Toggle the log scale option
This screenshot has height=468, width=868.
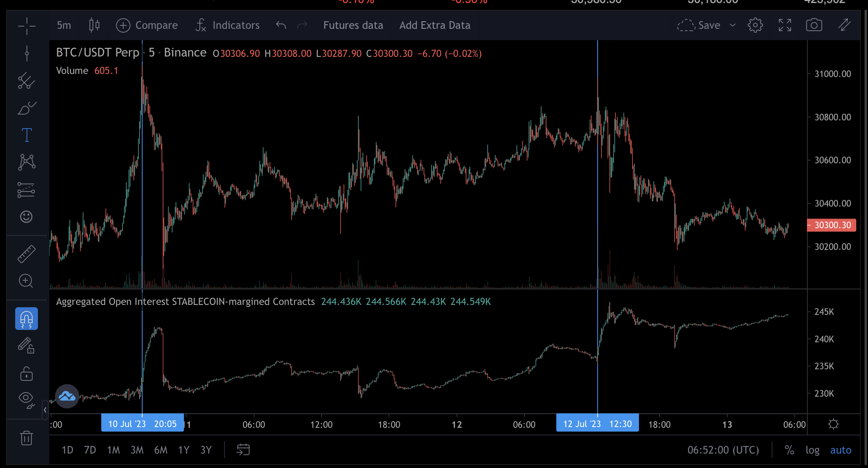point(812,450)
